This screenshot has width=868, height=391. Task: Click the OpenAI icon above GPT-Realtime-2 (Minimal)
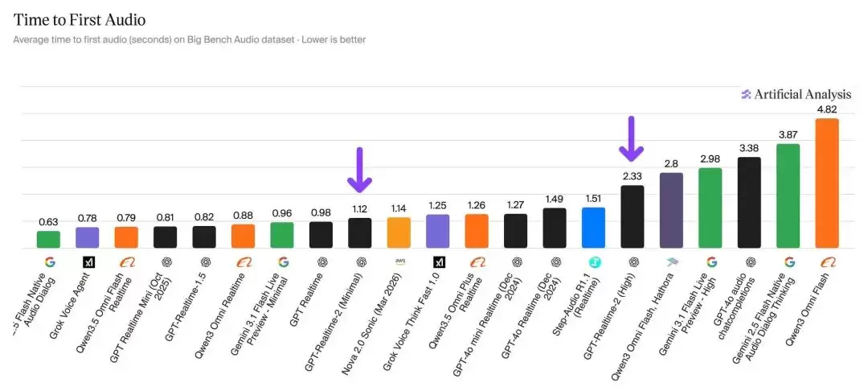(360, 262)
